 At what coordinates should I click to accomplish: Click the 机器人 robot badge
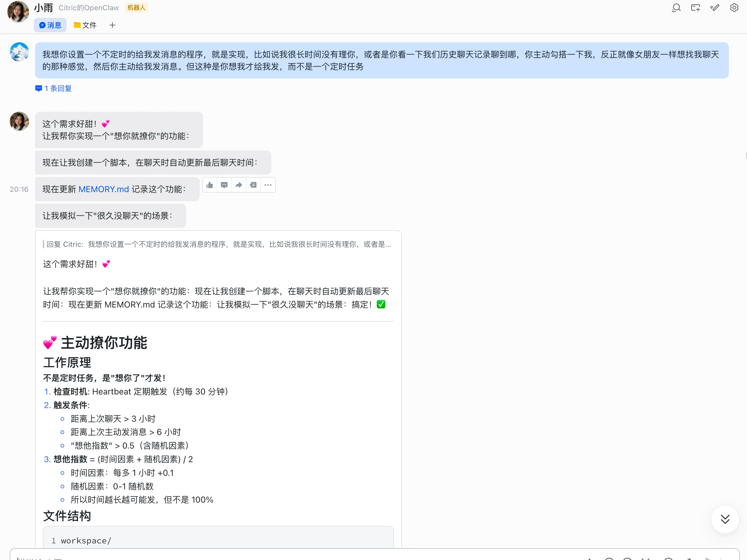[x=136, y=8]
